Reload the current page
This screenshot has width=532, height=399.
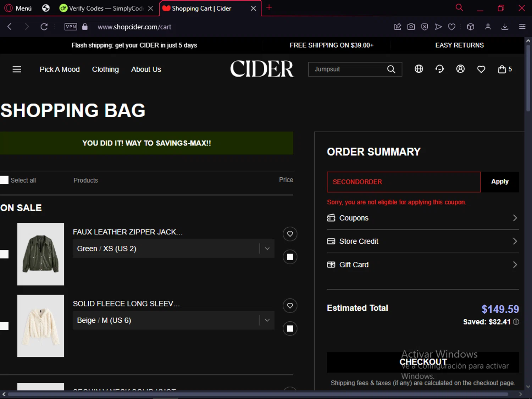[x=44, y=27]
